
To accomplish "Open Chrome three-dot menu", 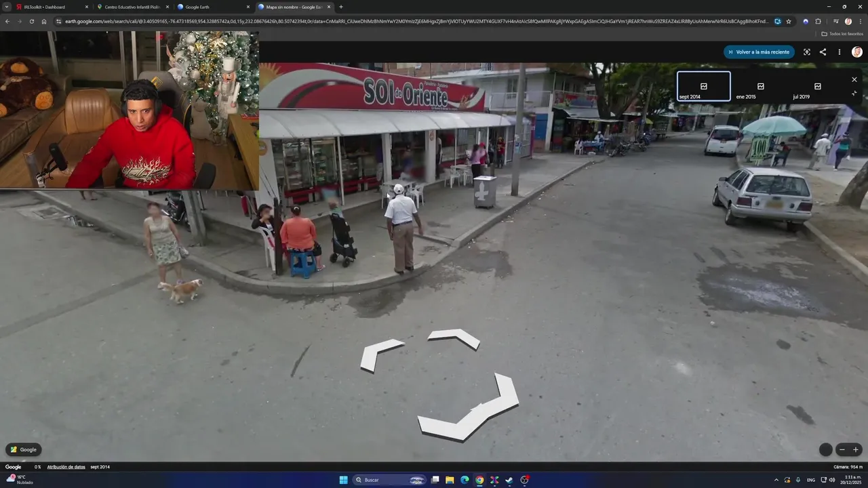I will tap(861, 21).
